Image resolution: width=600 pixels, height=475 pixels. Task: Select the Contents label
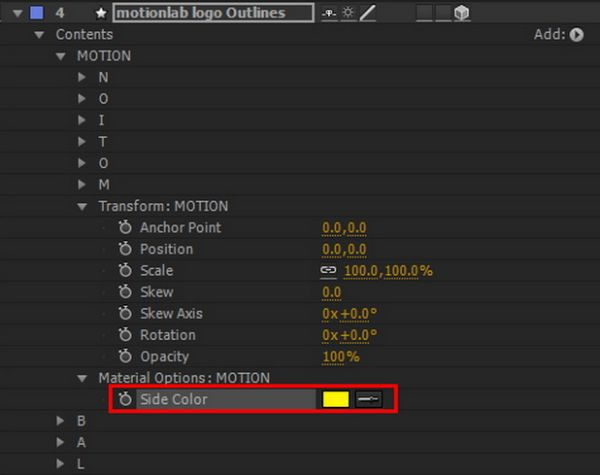click(x=84, y=34)
